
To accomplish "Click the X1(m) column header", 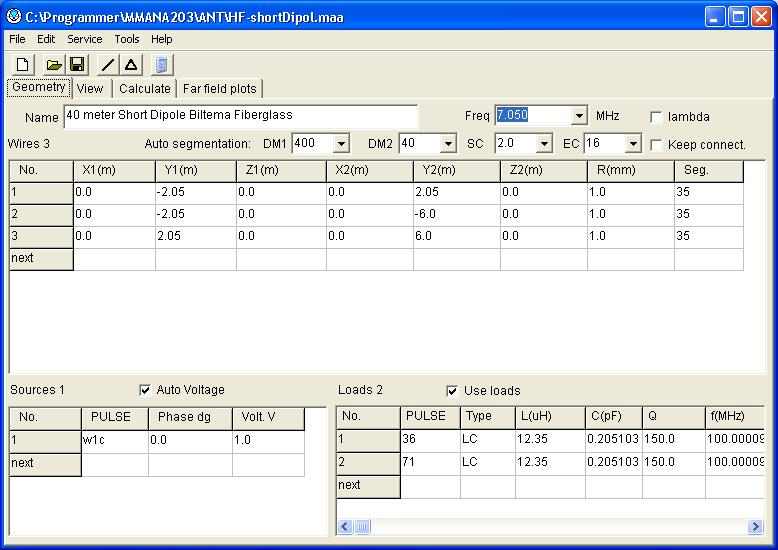I will pos(115,171).
